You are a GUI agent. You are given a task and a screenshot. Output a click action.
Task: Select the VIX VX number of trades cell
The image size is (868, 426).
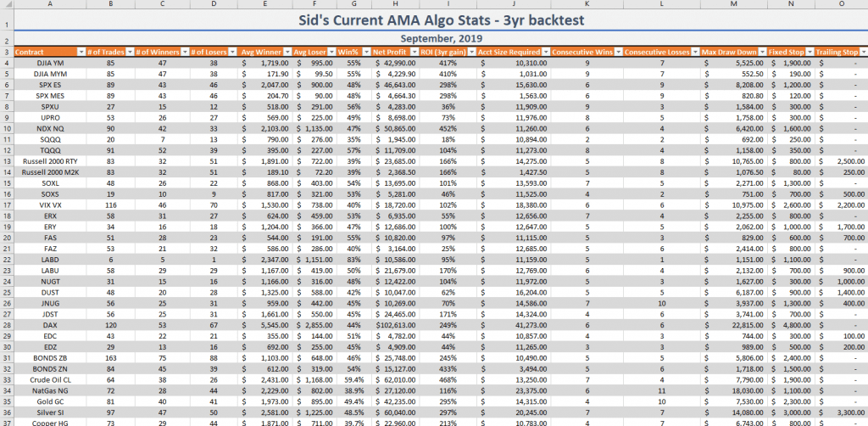click(x=111, y=205)
